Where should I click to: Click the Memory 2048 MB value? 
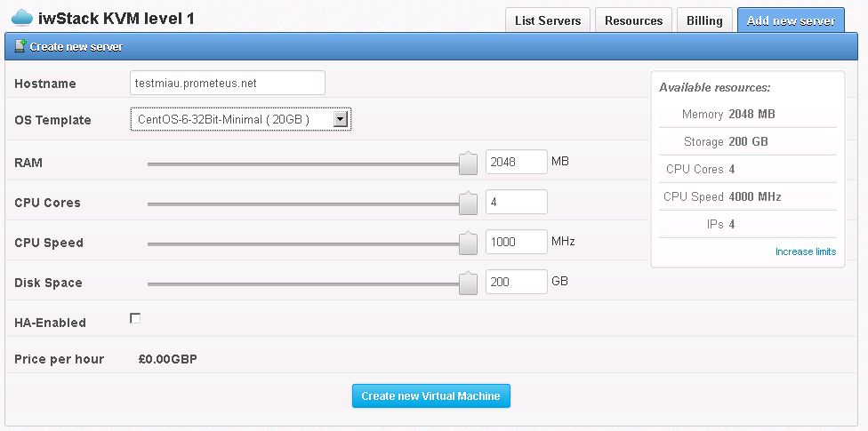tap(751, 115)
